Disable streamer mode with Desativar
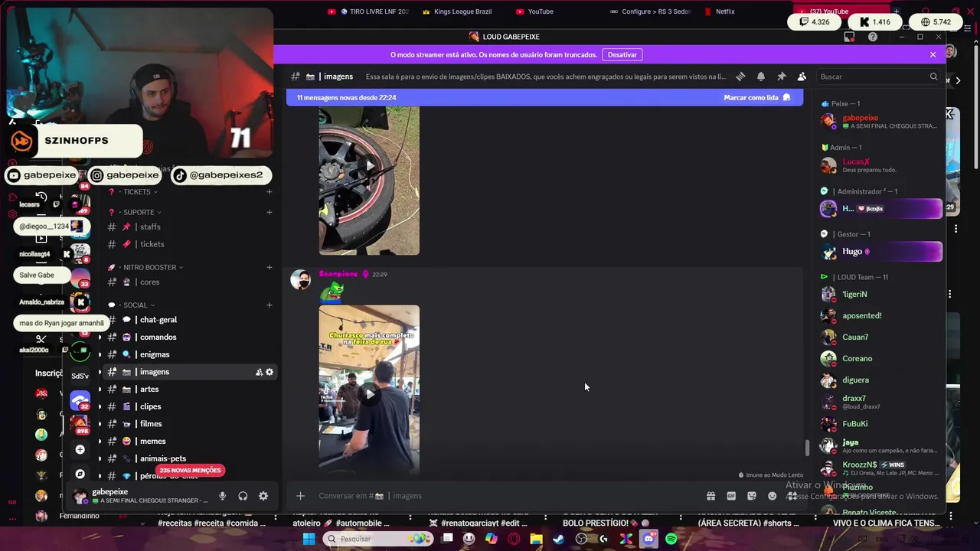 pos(622,55)
